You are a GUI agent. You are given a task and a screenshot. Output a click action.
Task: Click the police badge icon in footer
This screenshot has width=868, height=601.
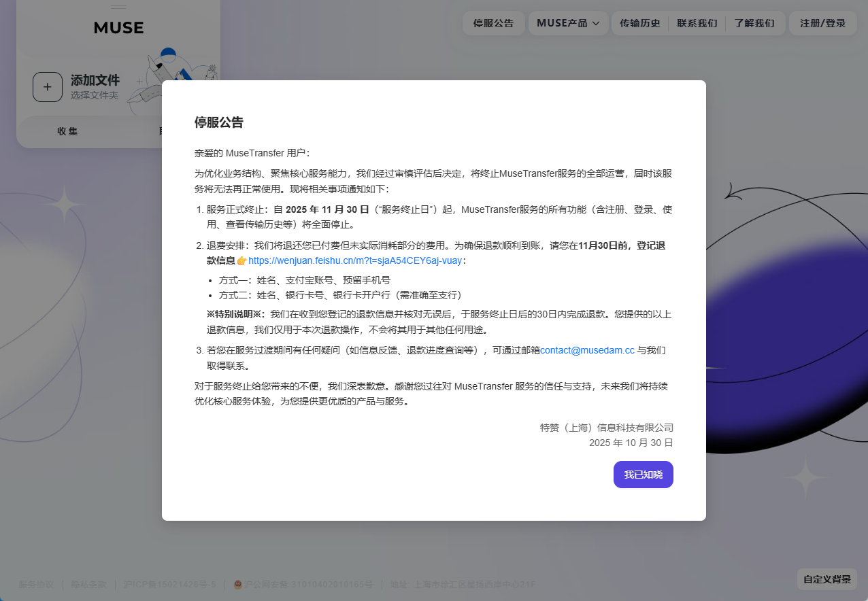(238, 585)
